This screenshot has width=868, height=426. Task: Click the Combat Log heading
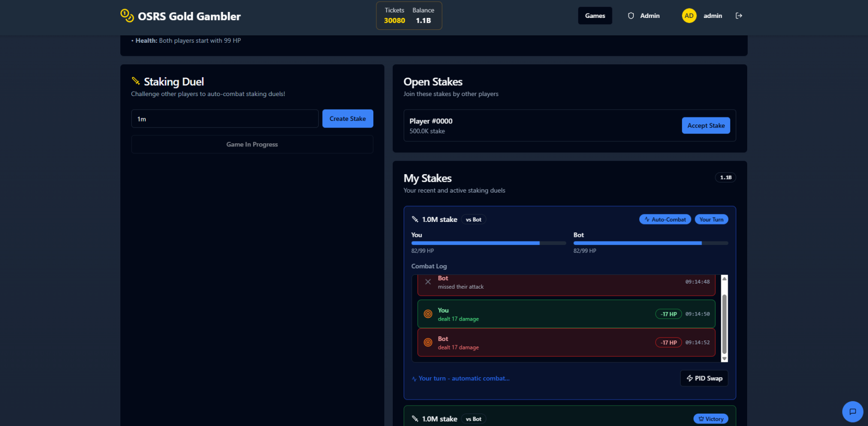coord(429,267)
